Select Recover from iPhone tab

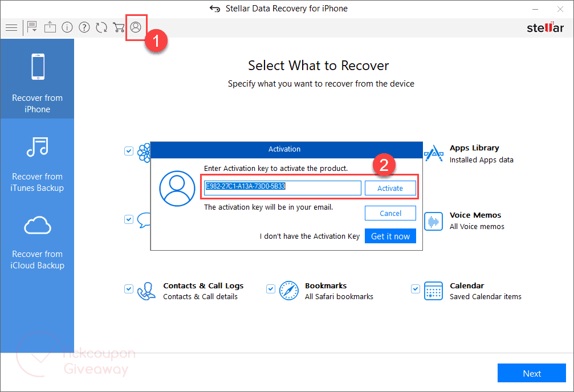(37, 79)
